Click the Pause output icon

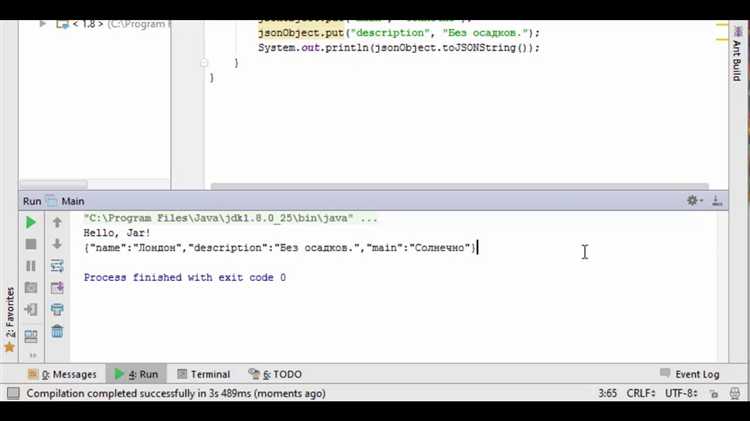coord(31,266)
